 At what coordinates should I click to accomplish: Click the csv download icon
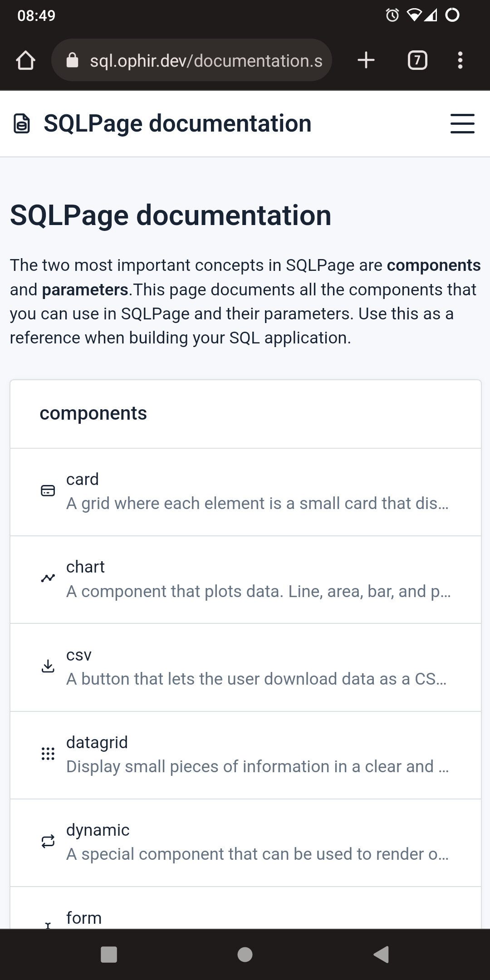[x=49, y=667]
